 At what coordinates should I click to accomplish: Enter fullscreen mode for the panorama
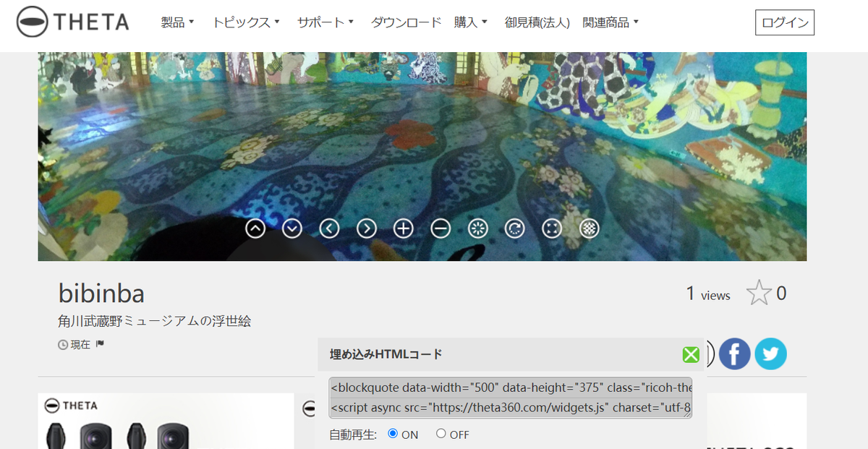(551, 228)
